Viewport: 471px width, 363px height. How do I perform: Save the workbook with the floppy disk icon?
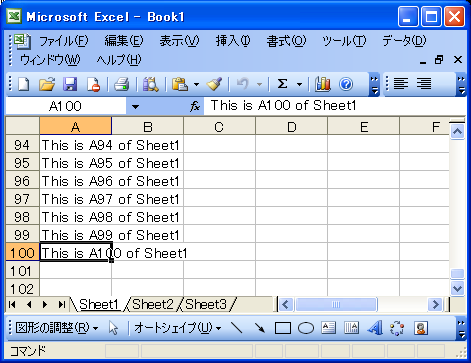pyautogui.click(x=70, y=84)
